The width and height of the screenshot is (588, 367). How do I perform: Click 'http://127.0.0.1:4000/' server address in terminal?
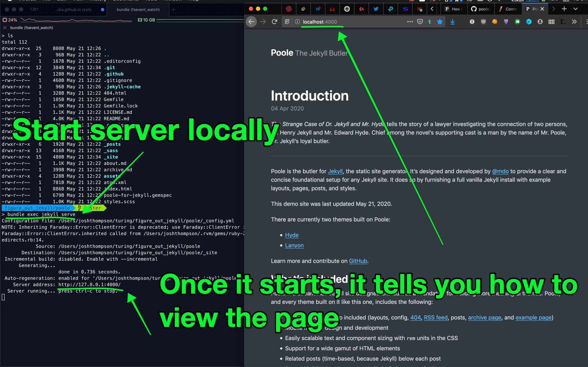click(90, 284)
